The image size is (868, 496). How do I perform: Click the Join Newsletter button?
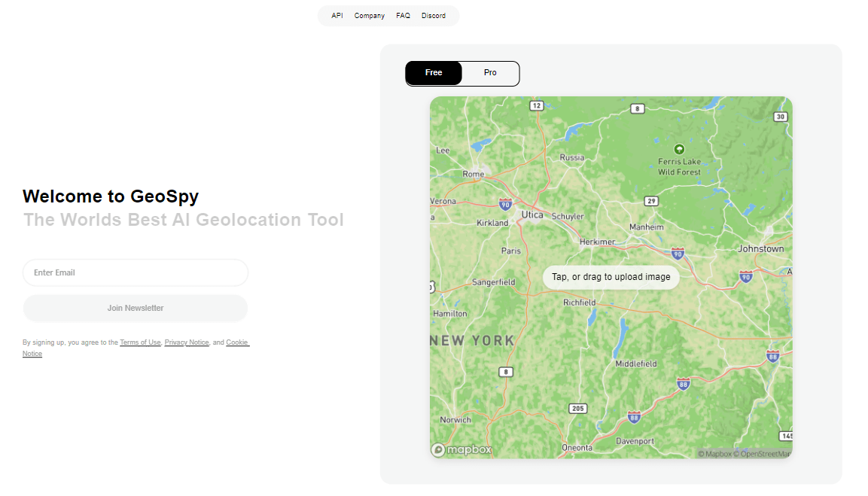point(135,308)
